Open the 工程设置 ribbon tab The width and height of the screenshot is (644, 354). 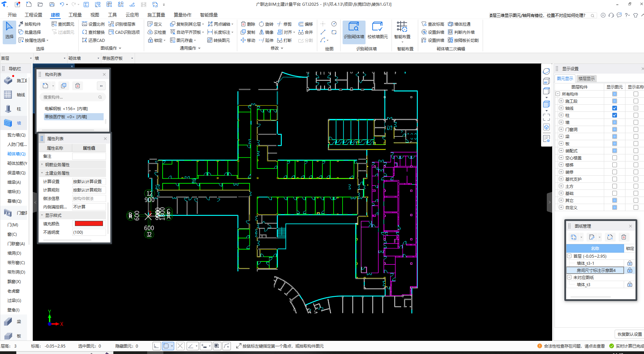point(33,15)
